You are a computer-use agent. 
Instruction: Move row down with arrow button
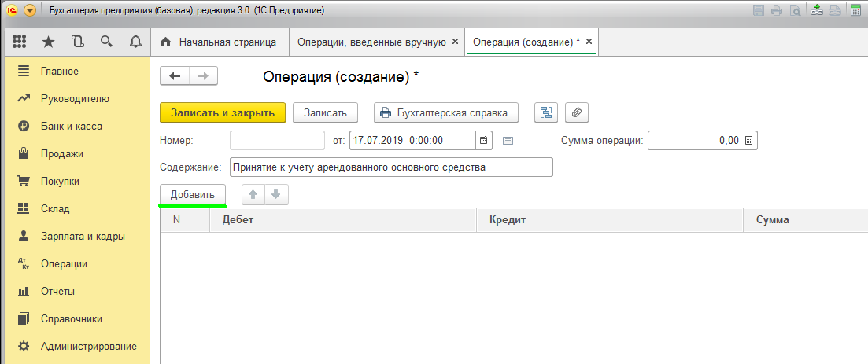point(276,195)
